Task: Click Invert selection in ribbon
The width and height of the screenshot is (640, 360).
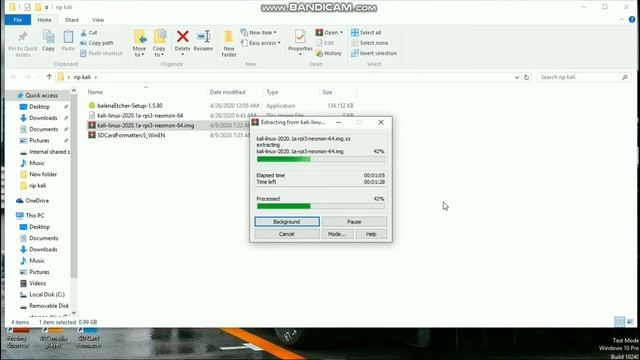Action: pyautogui.click(x=374, y=53)
